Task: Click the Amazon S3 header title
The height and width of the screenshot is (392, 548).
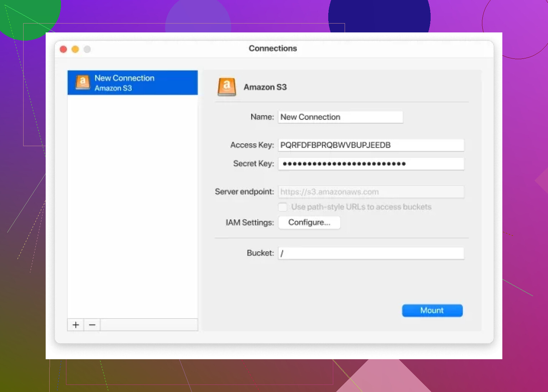Action: (x=265, y=87)
